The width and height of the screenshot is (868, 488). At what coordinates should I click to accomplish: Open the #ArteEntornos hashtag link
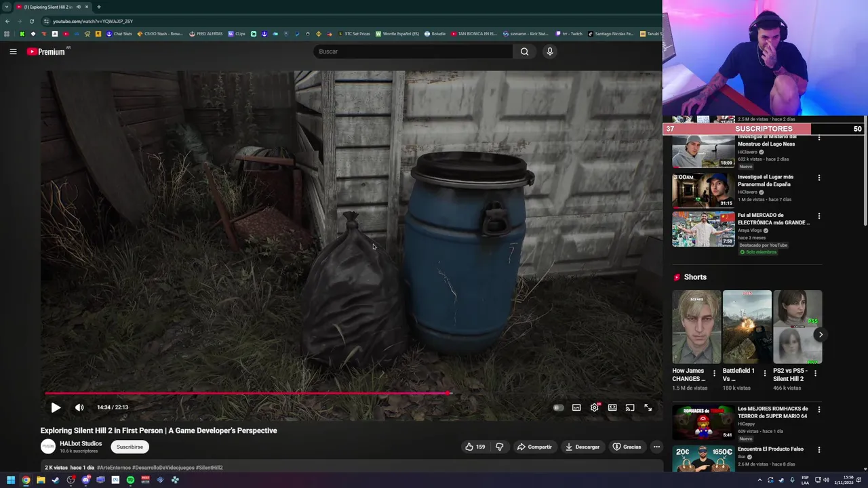coord(113,468)
